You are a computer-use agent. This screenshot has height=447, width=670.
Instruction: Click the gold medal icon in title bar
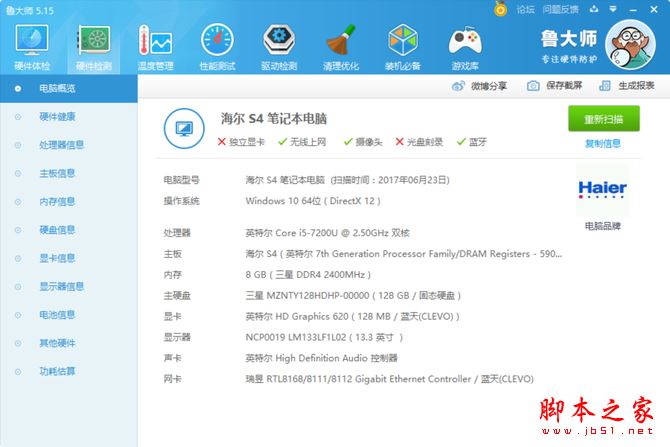pyautogui.click(x=500, y=9)
